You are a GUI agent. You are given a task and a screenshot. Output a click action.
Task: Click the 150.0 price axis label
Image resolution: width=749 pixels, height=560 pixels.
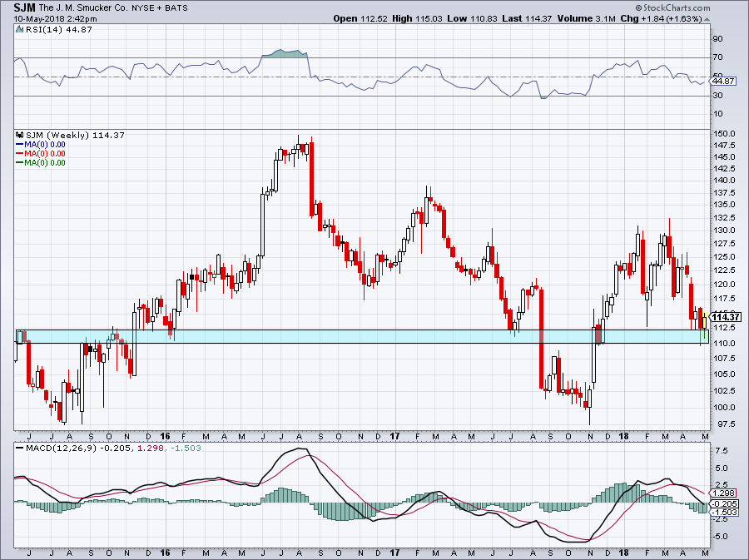coord(723,133)
